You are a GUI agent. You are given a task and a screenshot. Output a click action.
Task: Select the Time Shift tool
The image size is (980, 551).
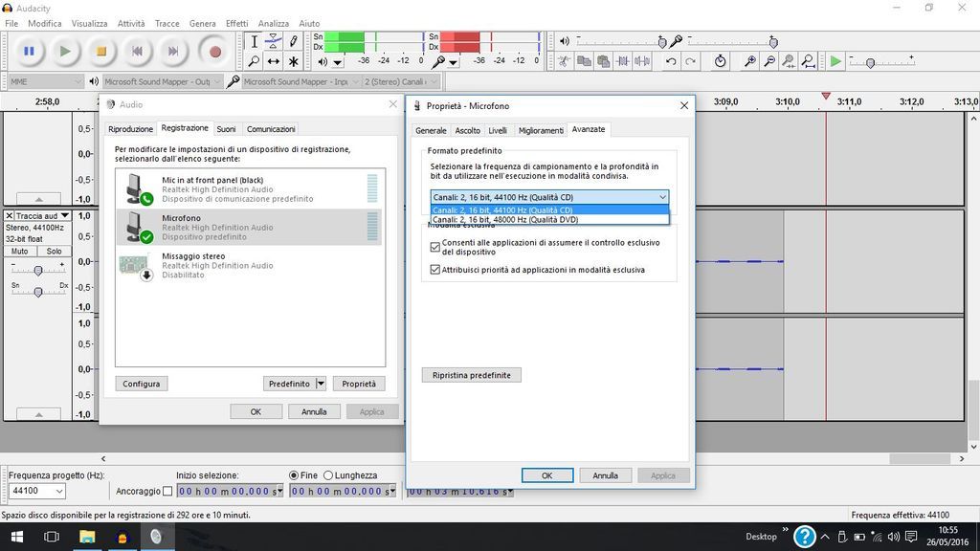pyautogui.click(x=274, y=61)
